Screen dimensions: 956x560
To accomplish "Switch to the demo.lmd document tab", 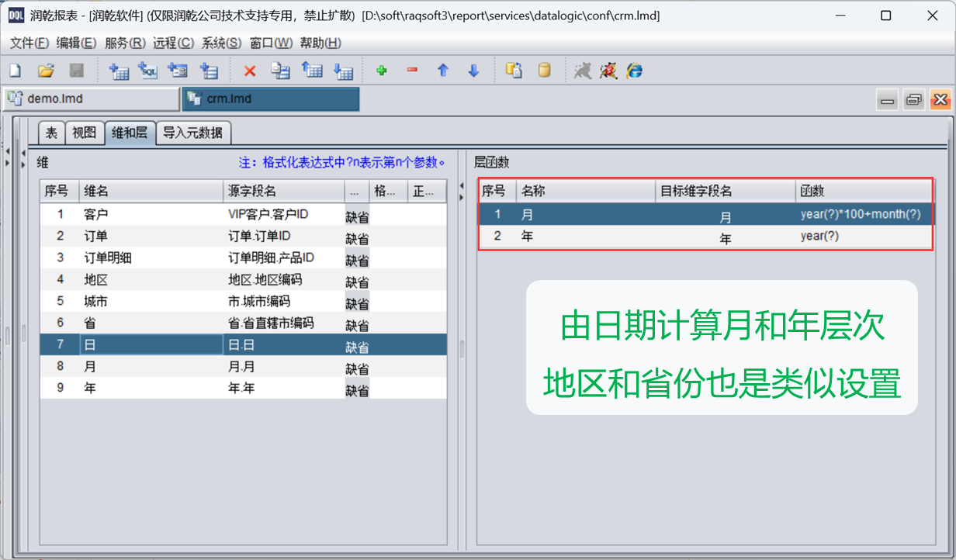I will click(x=92, y=99).
